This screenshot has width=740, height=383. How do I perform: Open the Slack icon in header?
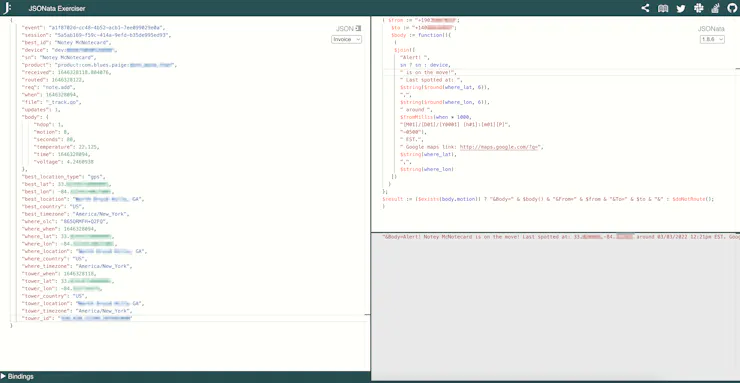coord(698,8)
